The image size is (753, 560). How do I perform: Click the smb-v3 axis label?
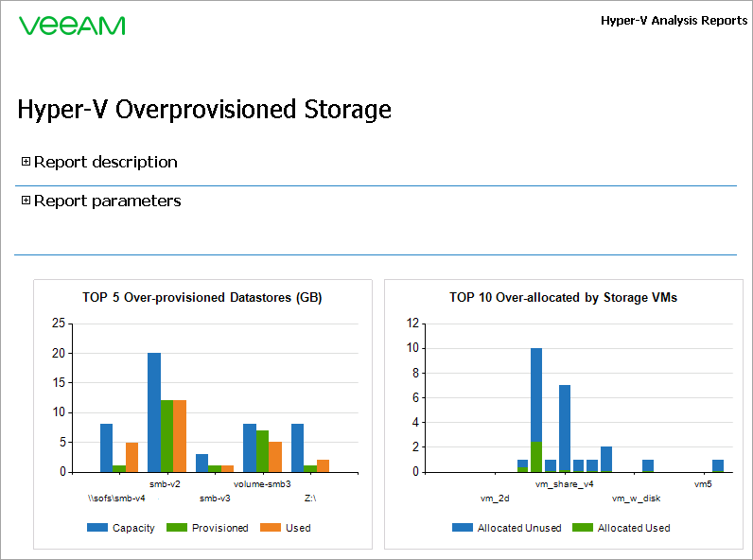click(215, 499)
